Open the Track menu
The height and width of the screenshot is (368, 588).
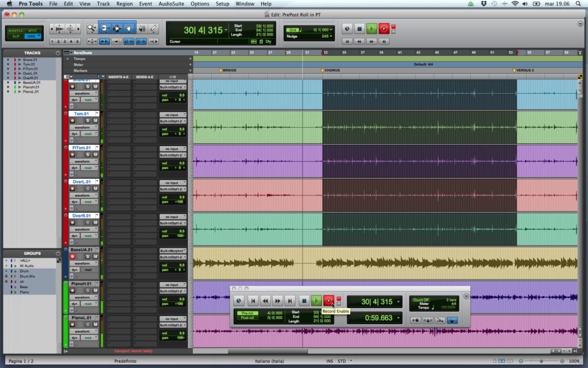(103, 4)
